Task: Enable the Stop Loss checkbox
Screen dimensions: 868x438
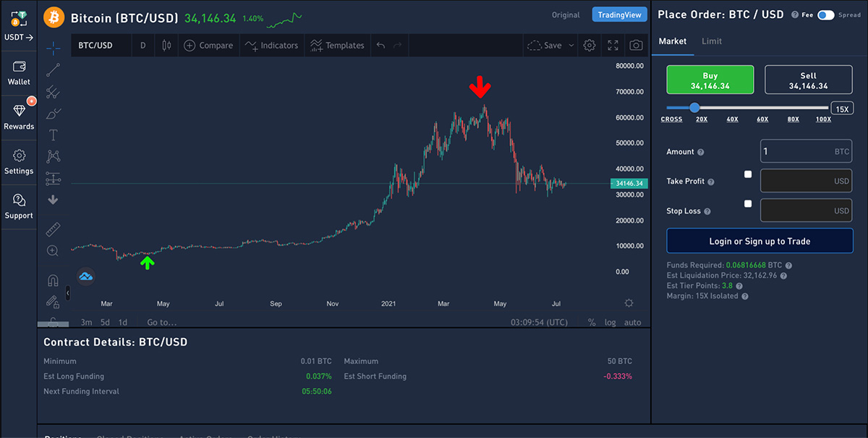Action: 748,204
